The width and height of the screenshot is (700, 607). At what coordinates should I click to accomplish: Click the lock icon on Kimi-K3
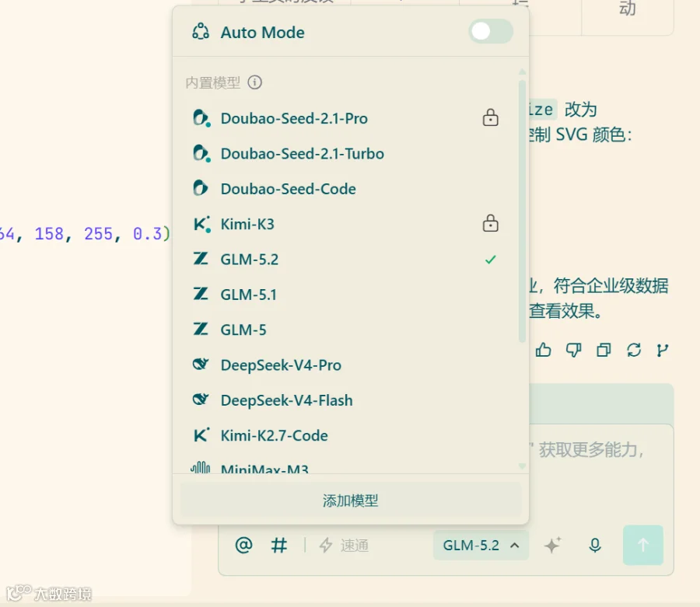(490, 223)
